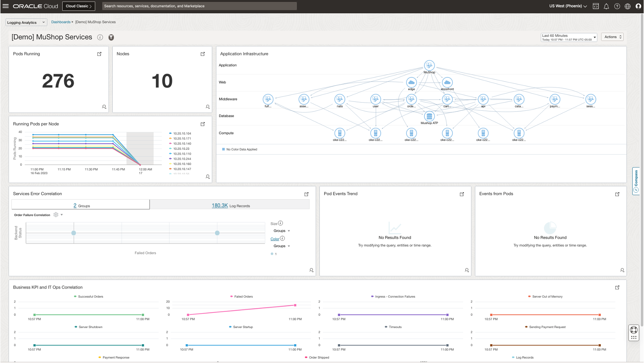Open the Logging Analytics service dropdown

(x=26, y=23)
